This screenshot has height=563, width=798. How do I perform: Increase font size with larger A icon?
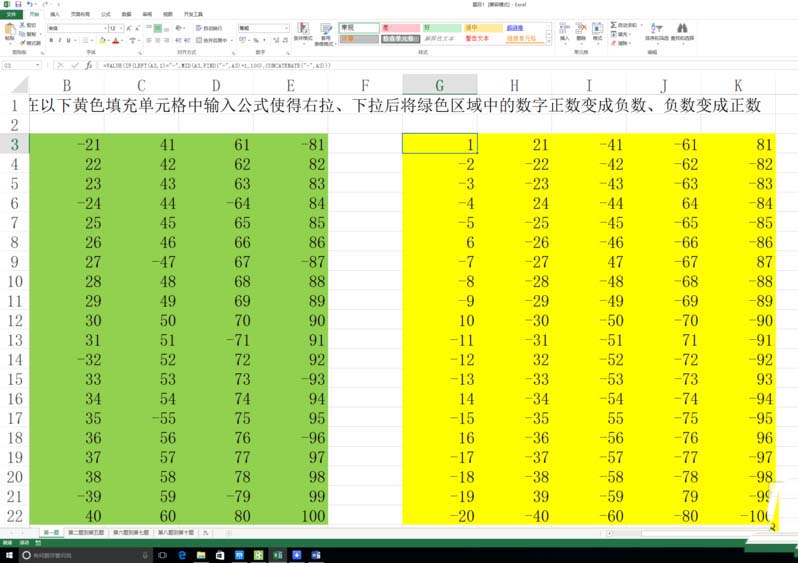[x=129, y=28]
